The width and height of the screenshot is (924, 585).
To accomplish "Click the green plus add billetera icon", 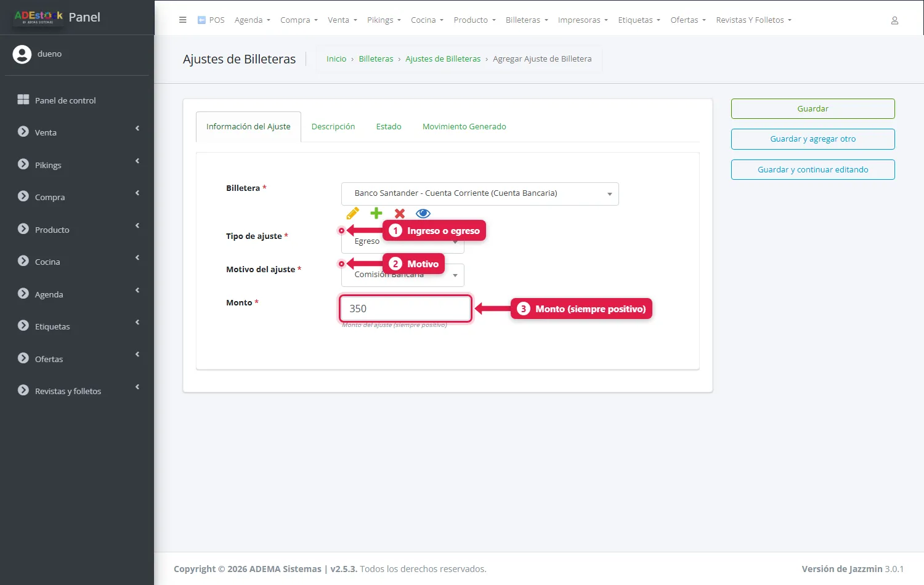I will click(x=376, y=214).
